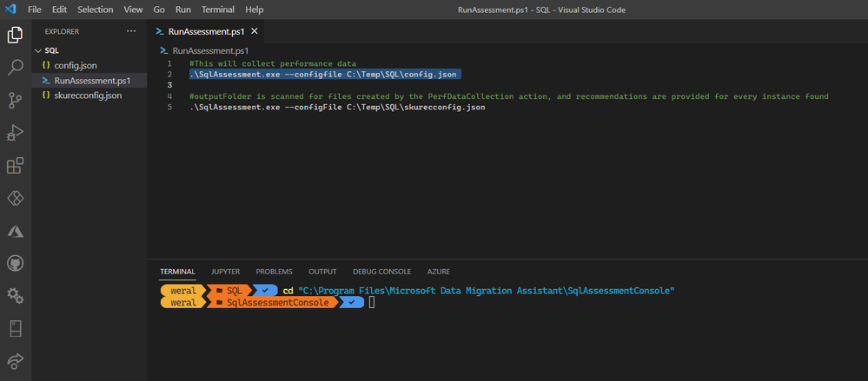The image size is (868, 381).
Task: Open the Selection menu
Action: pos(96,10)
